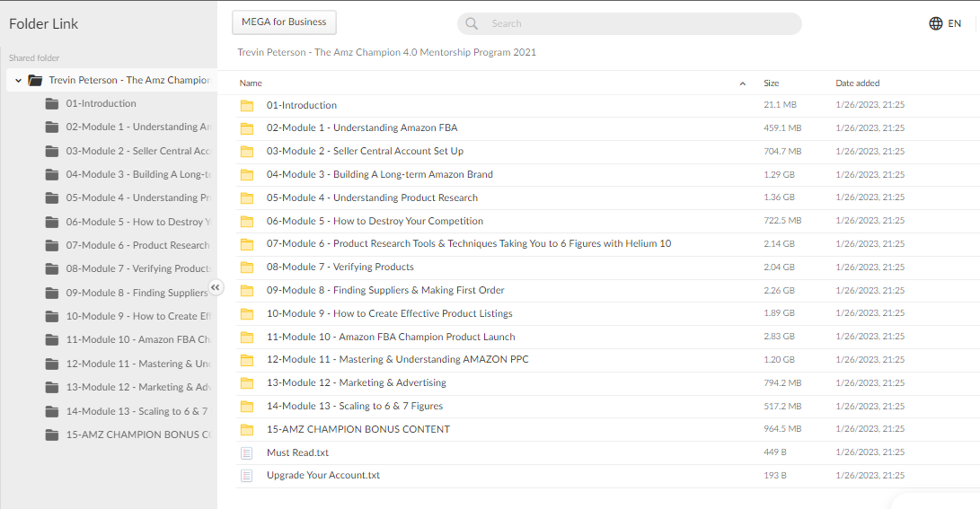Viewport: 980px width, 509px height.
Task: Click folder icon of 11-Module 10 row in file list
Action: tap(247, 338)
